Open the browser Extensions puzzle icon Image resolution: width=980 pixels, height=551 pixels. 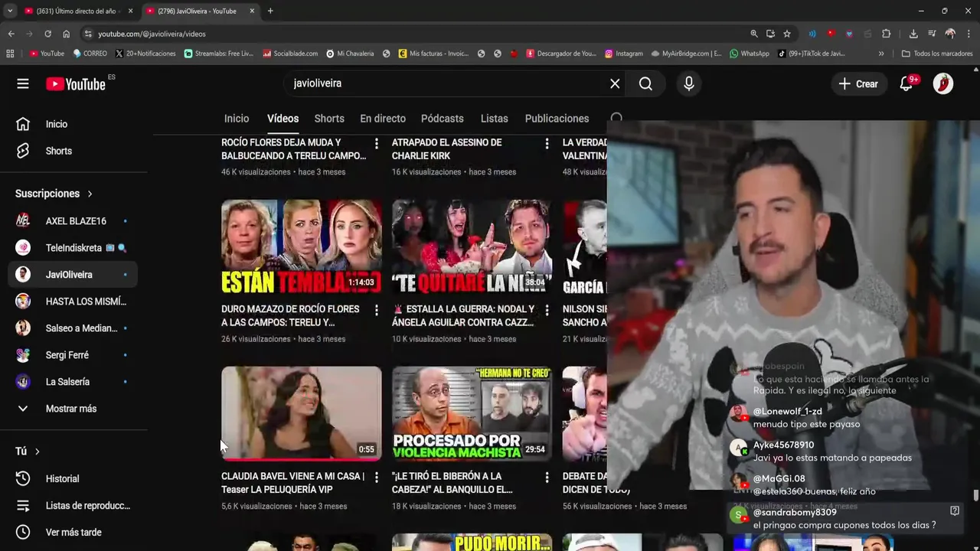tap(887, 34)
